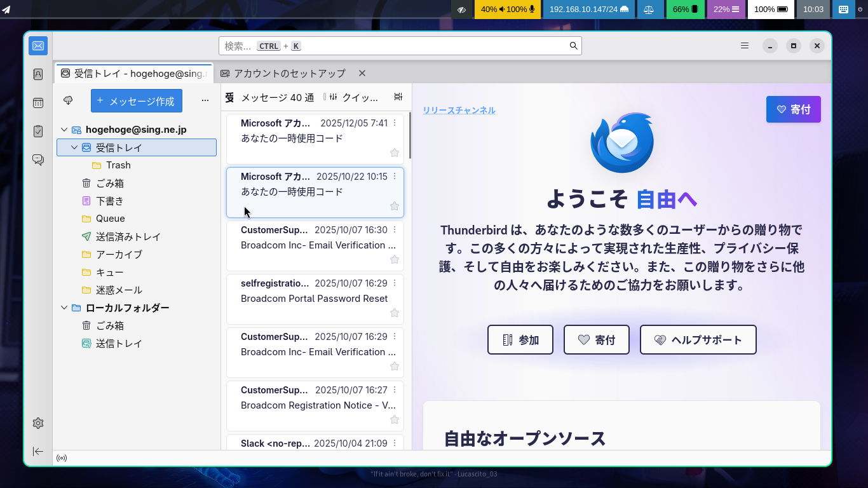Close the アカウントのセットアップ tab
This screenshot has width=868, height=488.
362,73
